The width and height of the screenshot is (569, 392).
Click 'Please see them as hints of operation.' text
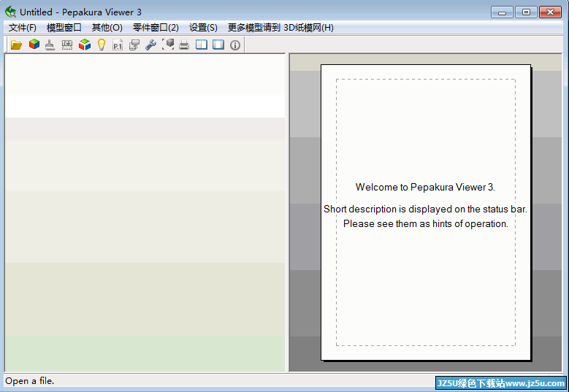(425, 224)
